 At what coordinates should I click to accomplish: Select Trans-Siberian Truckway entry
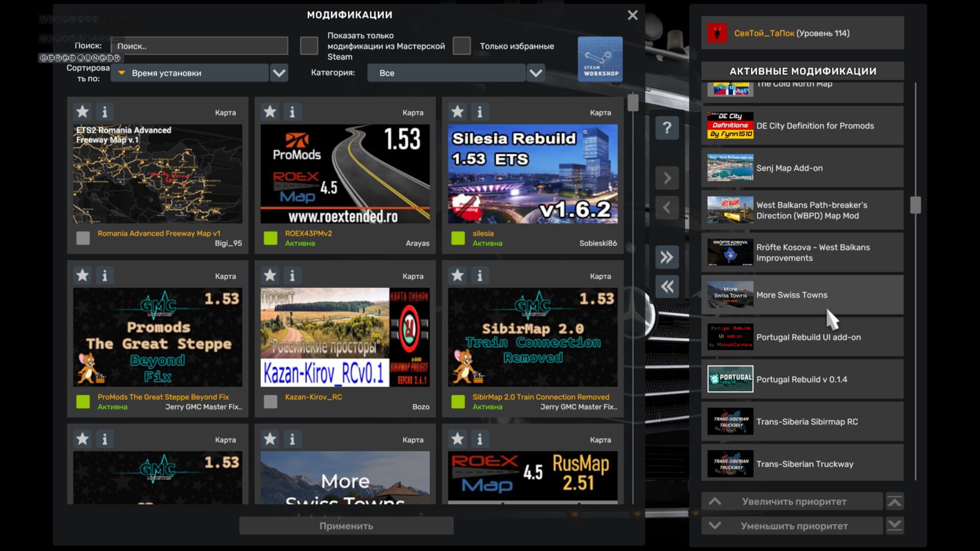[x=802, y=464]
